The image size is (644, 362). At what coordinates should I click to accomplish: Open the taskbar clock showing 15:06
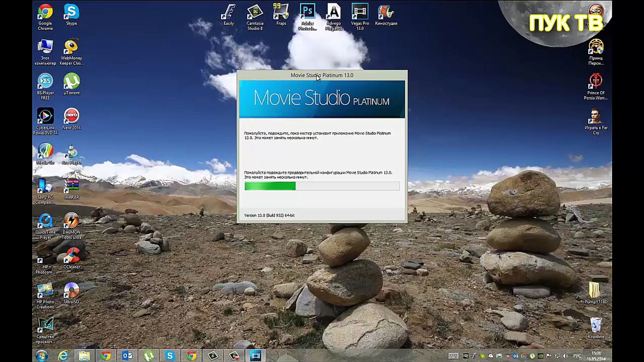(x=596, y=356)
